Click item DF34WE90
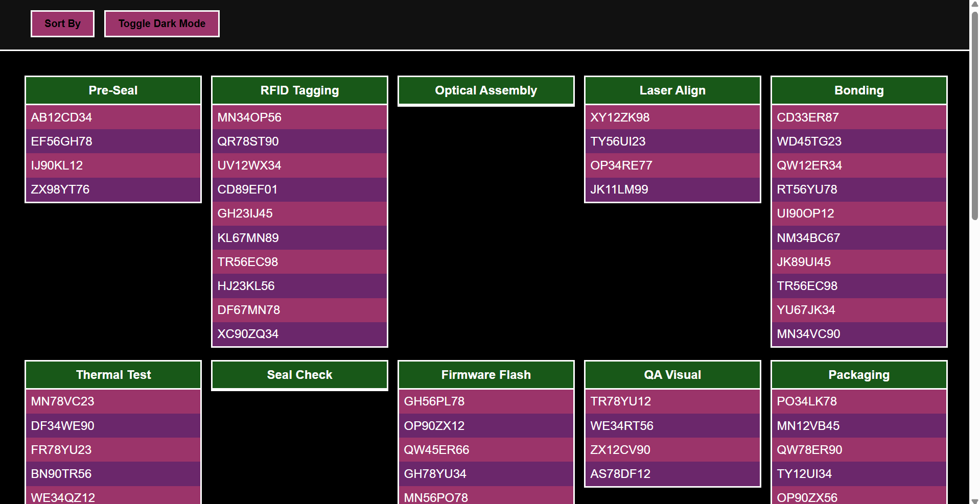The height and width of the screenshot is (504, 980). pyautogui.click(x=113, y=426)
